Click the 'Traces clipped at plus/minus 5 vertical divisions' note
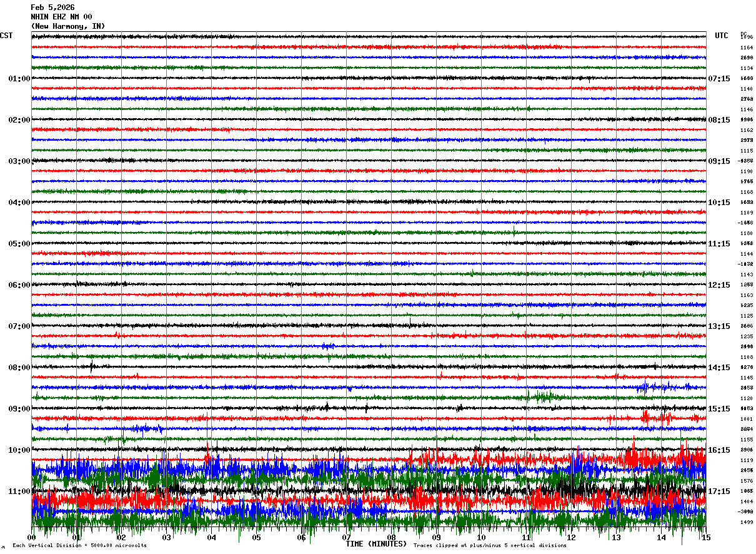756x554 pixels. click(490, 545)
